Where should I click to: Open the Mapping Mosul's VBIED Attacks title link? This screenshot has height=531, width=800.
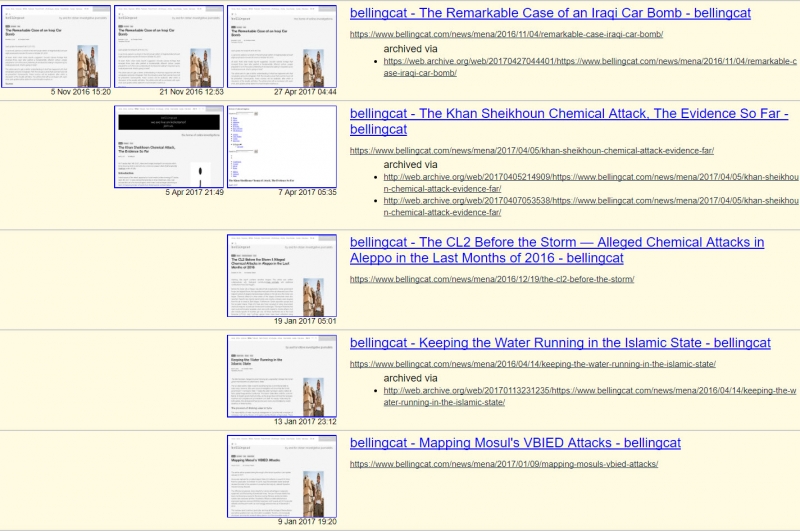pos(515,443)
